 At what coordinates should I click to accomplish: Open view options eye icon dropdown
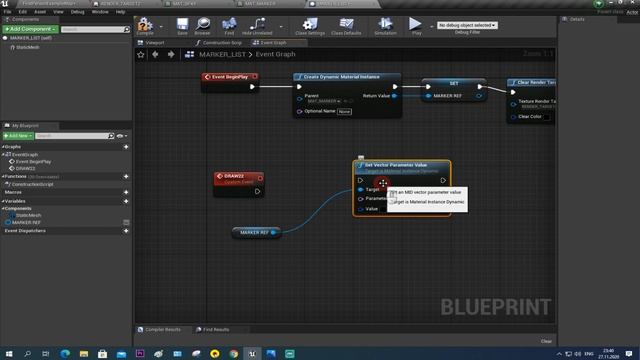(x=122, y=136)
